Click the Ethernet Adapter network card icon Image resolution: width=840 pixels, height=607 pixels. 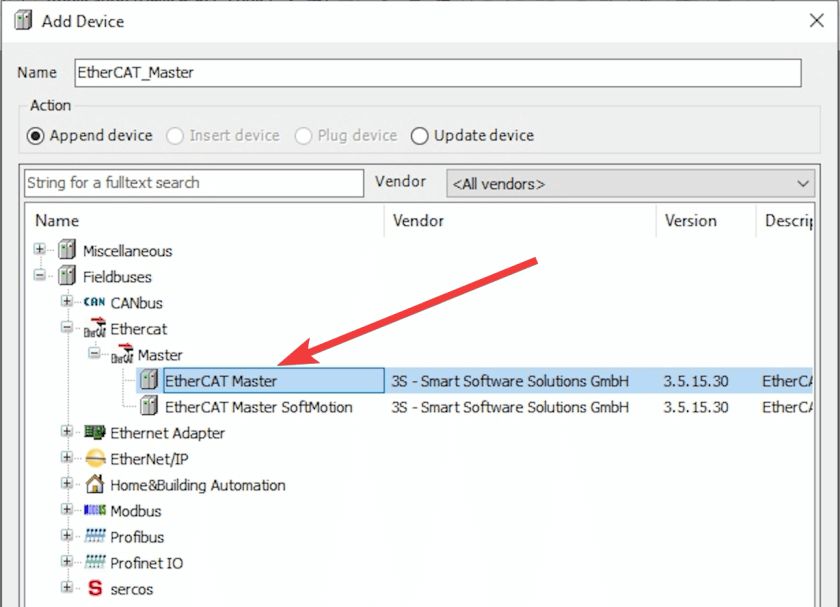click(x=95, y=432)
